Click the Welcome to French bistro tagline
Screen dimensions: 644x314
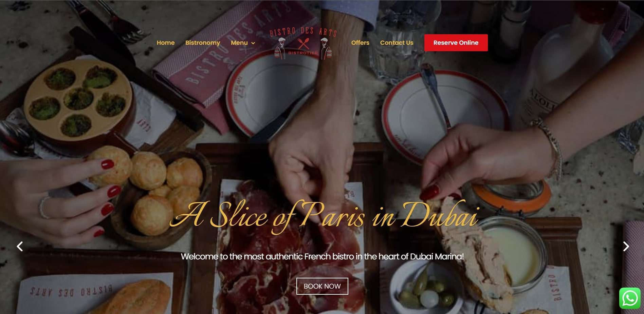pos(322,256)
